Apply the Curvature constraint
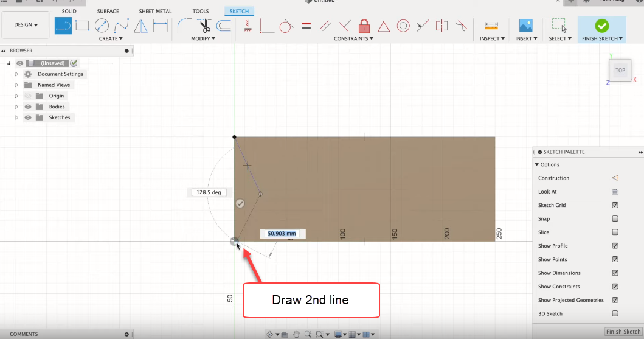644x339 pixels. (461, 26)
